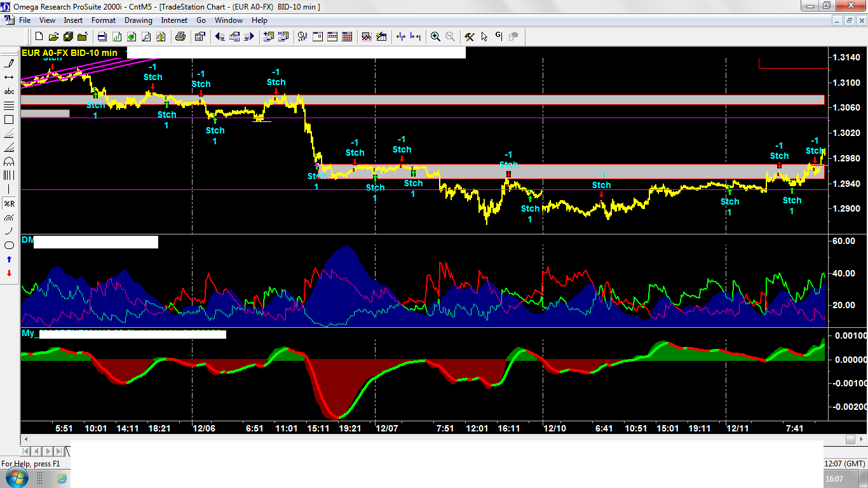Viewport: 868px width, 488px height.
Task: Click the first-tab navigation arrow at bottom left
Action: [26, 451]
